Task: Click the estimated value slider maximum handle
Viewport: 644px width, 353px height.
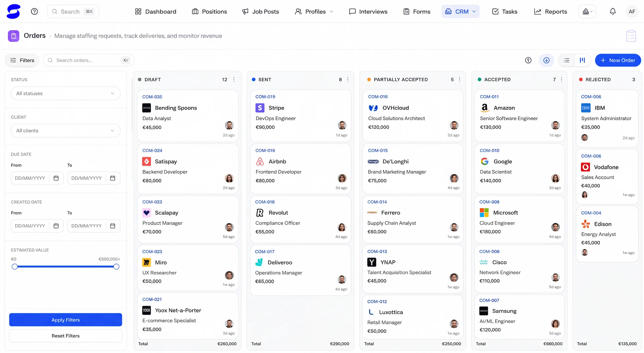Action: coord(116,267)
